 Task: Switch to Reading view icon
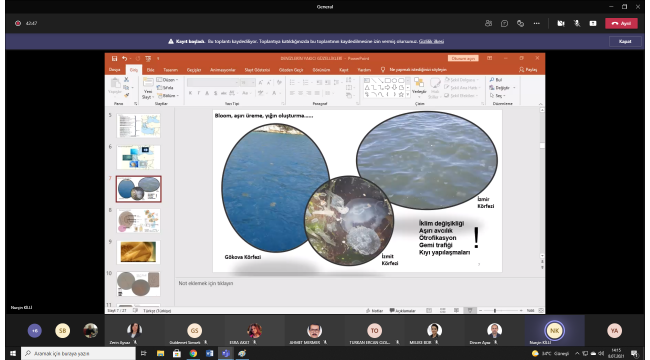456,311
